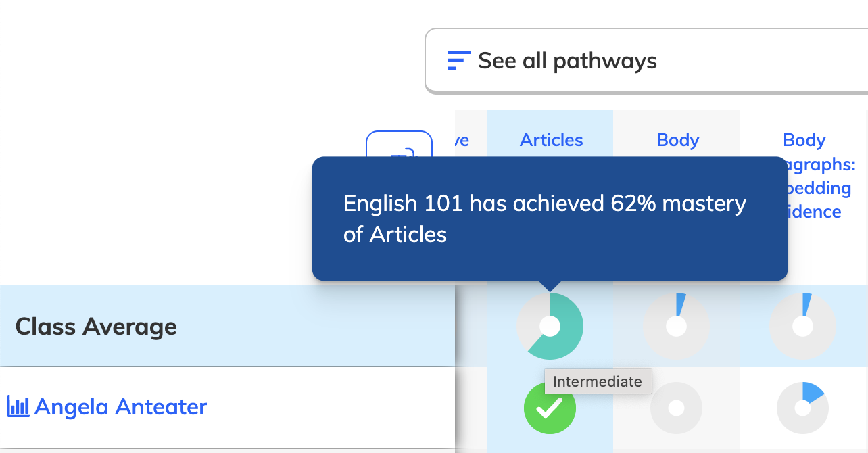This screenshot has width=868, height=453.
Task: Click the Intermediate level label
Action: 598,381
